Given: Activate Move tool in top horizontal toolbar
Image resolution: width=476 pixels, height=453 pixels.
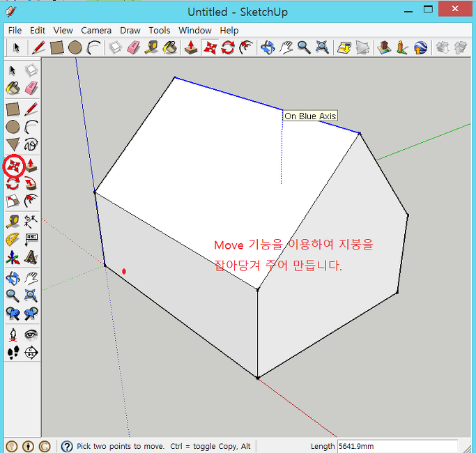Looking at the screenshot, I should [x=210, y=47].
